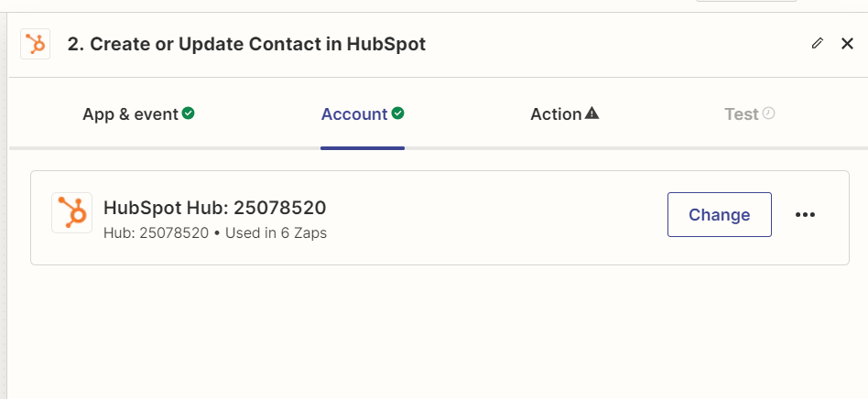Select the HubSpot Hub: 25078520 account name
This screenshot has width=868, height=399.
(x=215, y=208)
